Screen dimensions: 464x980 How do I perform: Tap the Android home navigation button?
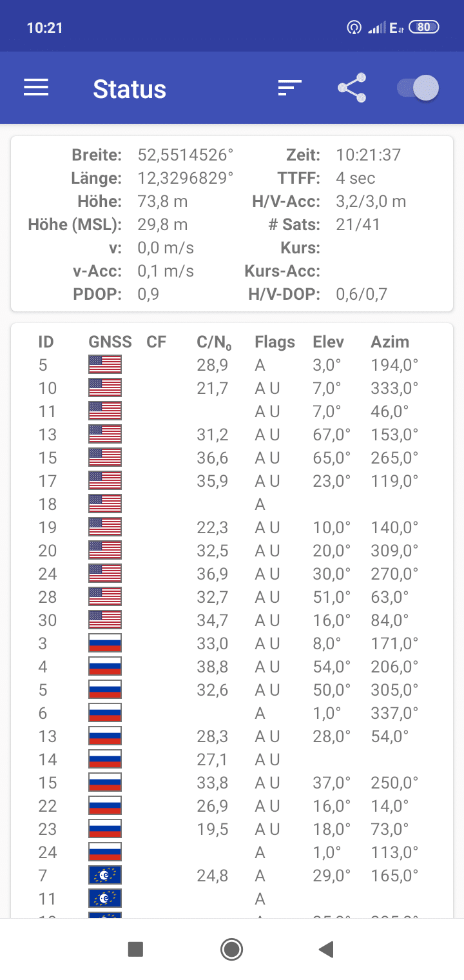coord(231,948)
